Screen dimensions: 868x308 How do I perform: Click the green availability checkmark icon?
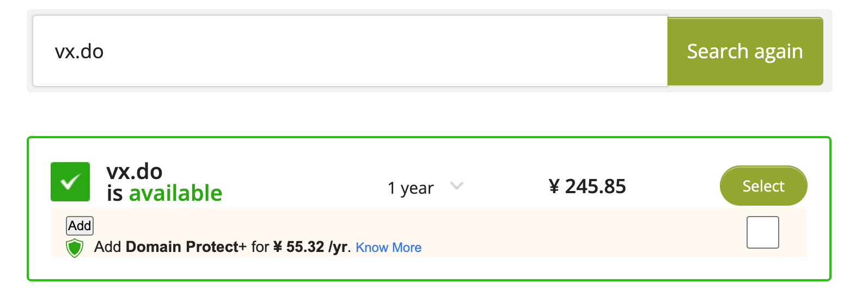[x=70, y=182]
